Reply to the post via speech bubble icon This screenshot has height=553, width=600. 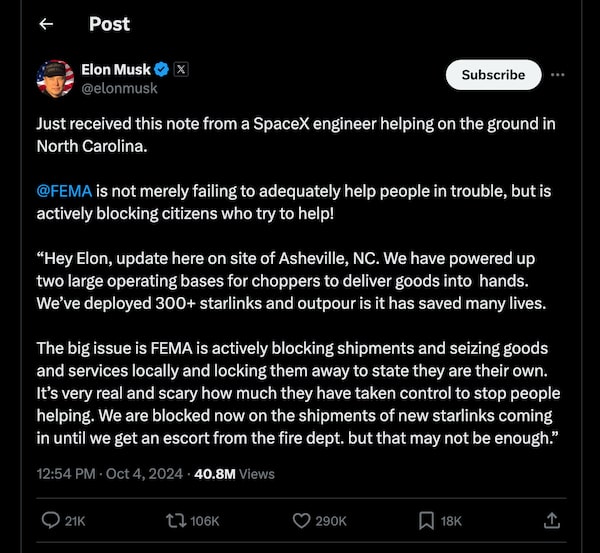[53, 520]
